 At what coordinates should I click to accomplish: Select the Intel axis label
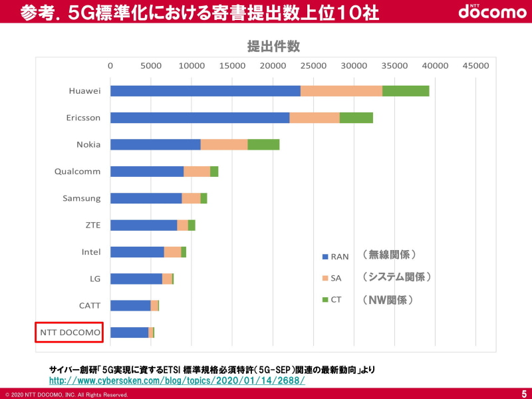[x=91, y=252]
